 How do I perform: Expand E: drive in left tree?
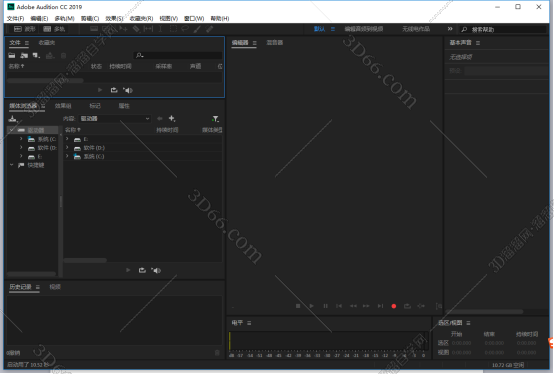click(21, 156)
